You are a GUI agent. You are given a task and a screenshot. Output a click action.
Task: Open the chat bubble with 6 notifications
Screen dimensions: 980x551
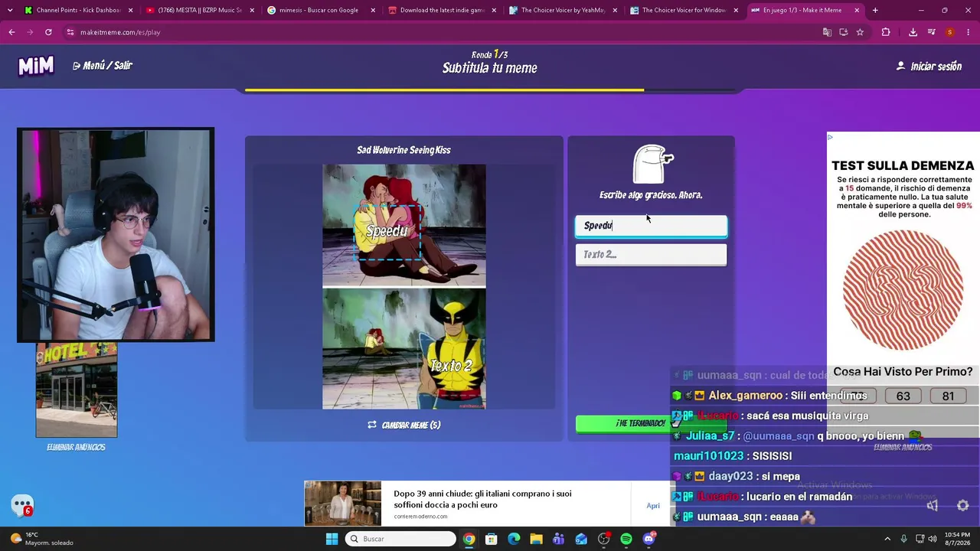pos(22,505)
